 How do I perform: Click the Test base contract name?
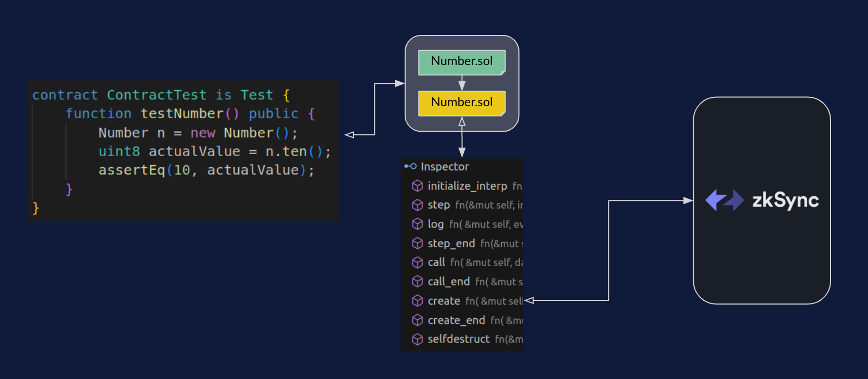point(256,95)
